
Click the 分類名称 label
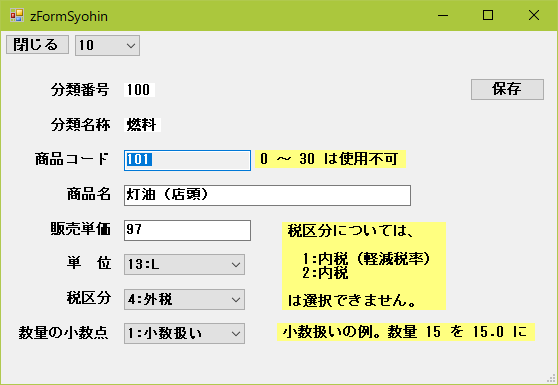click(x=80, y=125)
